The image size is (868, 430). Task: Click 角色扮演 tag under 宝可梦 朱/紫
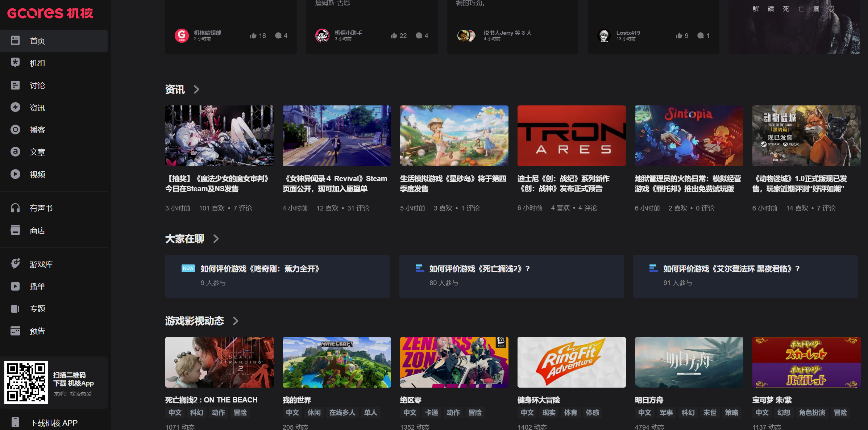(x=812, y=413)
